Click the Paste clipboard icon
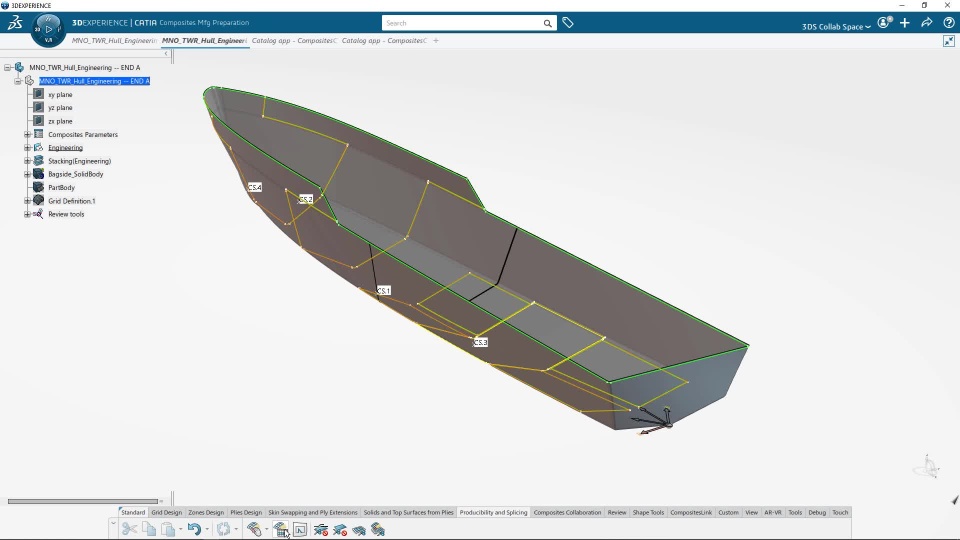 pos(168,529)
